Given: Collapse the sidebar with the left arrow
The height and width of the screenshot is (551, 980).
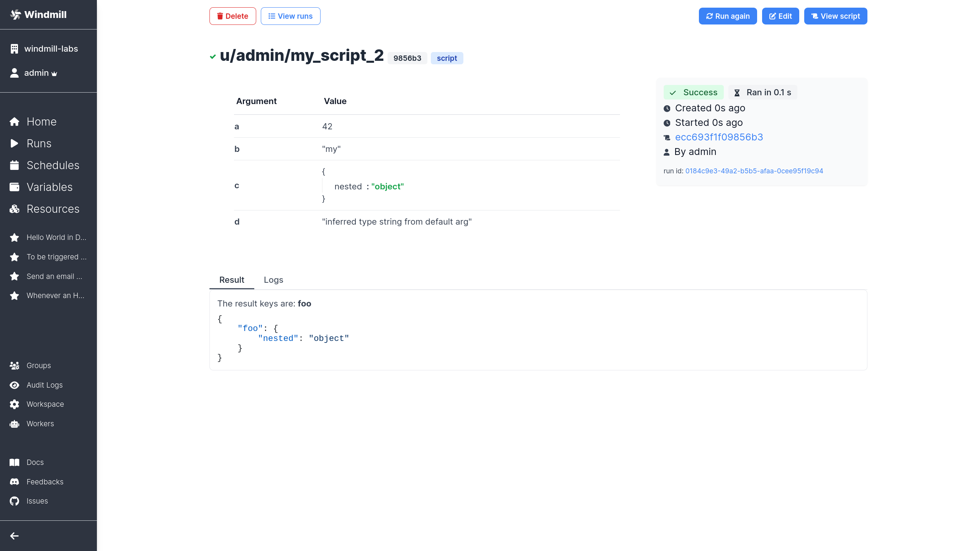Looking at the screenshot, I should (x=15, y=536).
